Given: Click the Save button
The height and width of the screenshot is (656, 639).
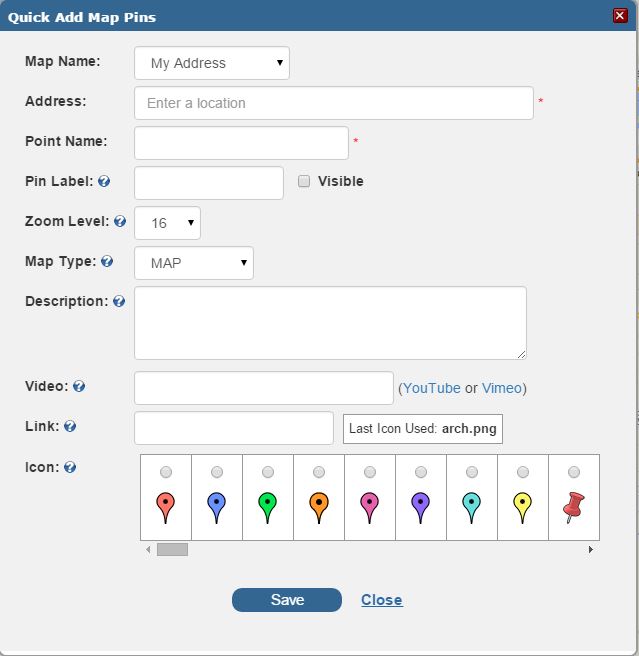Looking at the screenshot, I should pos(287,600).
